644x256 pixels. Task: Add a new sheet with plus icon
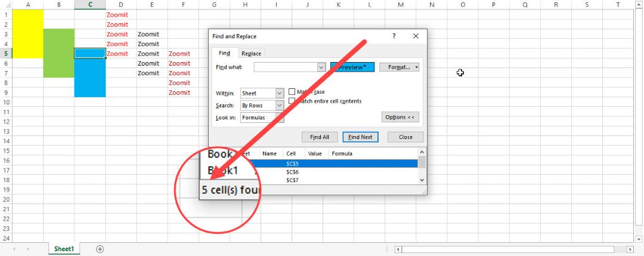[x=100, y=249]
